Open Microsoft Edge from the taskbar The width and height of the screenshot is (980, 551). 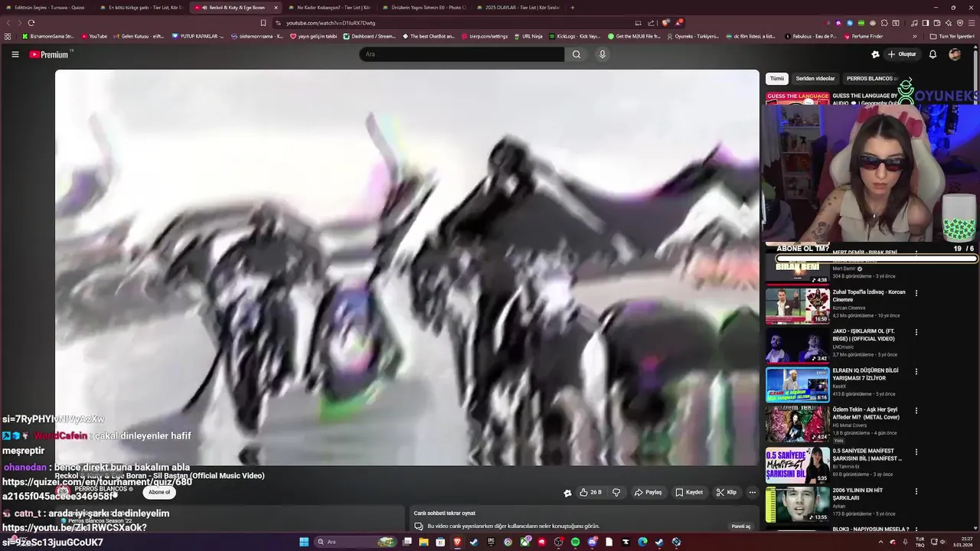pyautogui.click(x=642, y=542)
